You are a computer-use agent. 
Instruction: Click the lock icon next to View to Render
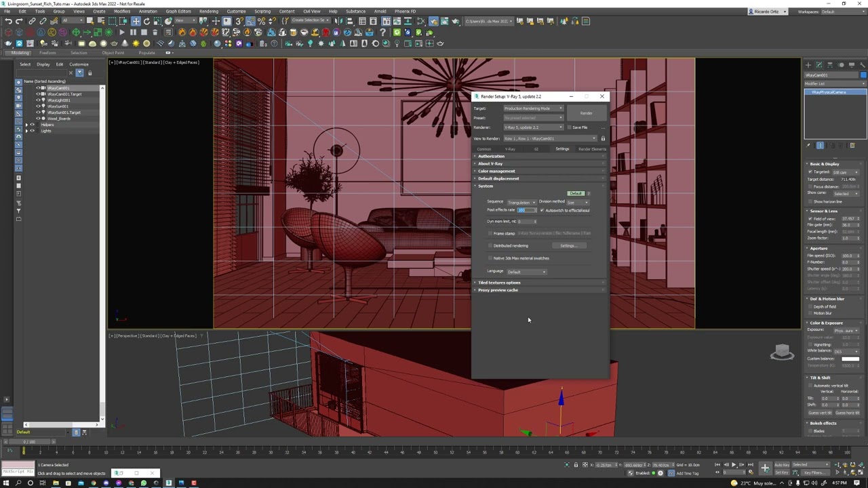click(x=603, y=138)
